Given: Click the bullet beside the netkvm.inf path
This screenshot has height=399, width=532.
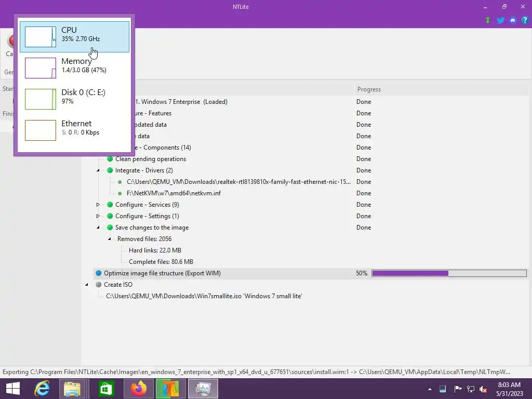Looking at the screenshot, I should (x=120, y=193).
